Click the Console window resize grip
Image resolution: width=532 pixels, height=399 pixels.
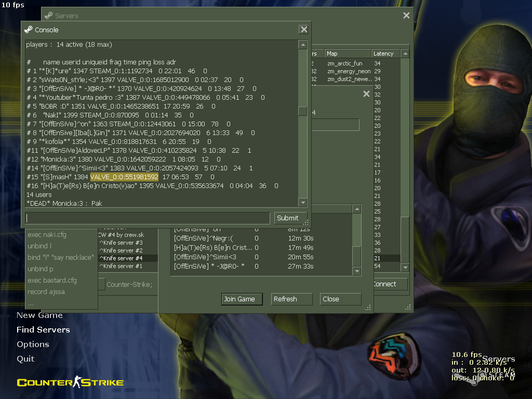point(305,222)
